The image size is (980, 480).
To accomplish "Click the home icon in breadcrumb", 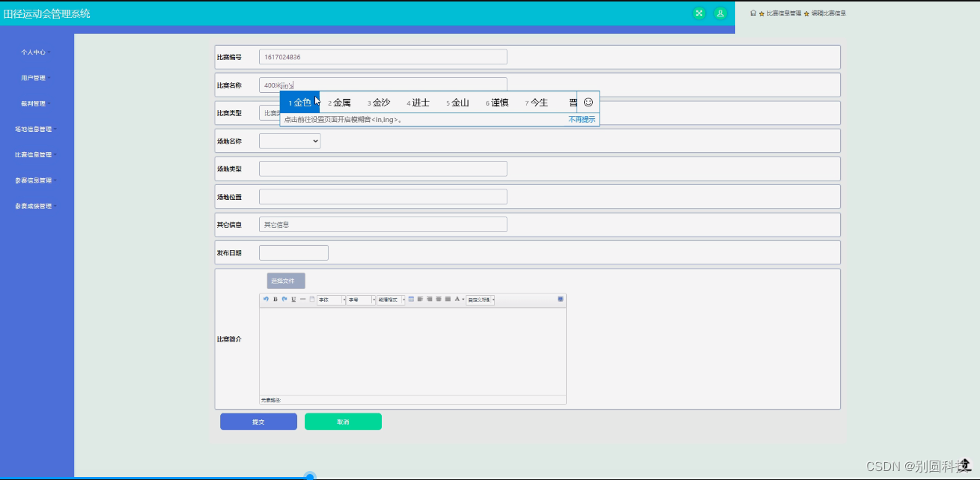I will [x=753, y=13].
